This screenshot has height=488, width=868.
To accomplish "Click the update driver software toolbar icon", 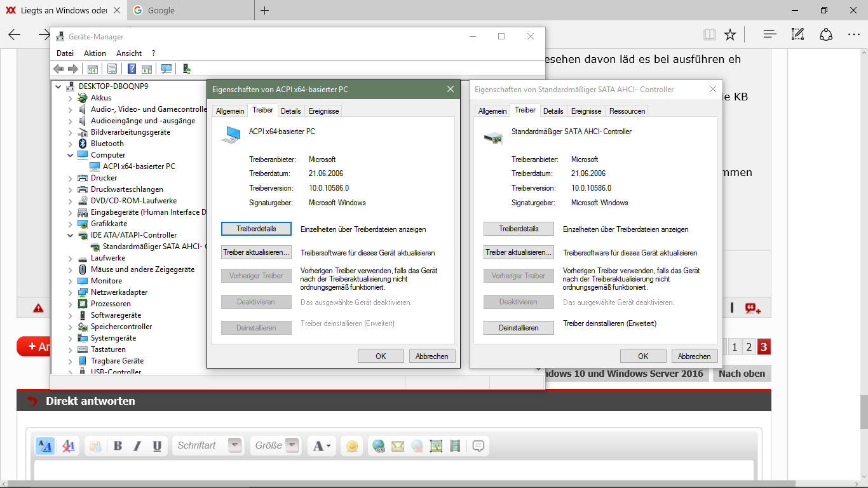I will click(187, 69).
